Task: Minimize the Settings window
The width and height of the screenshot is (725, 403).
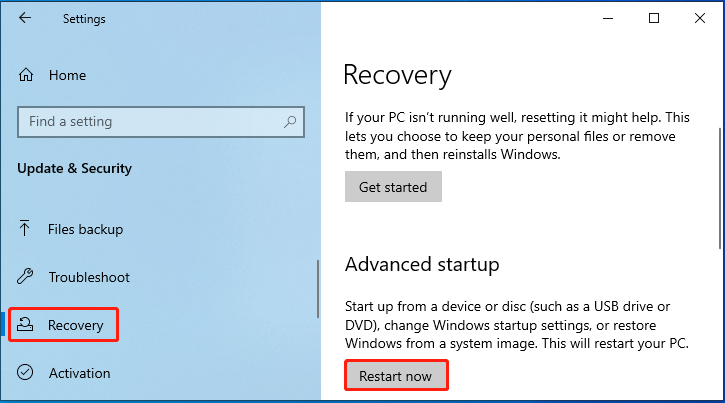Action: (608, 18)
